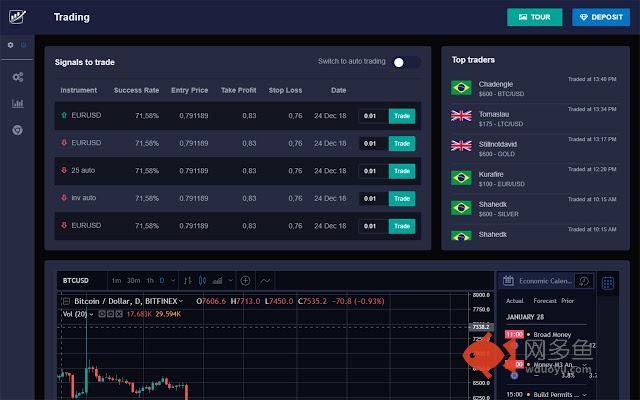Click the DEPOSIT button

pyautogui.click(x=600, y=17)
